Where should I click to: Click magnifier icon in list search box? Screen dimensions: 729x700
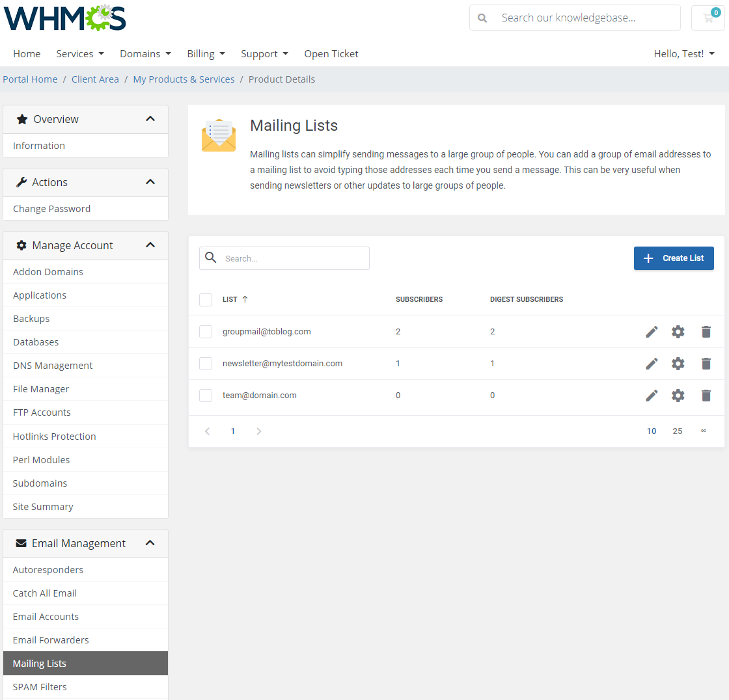tap(211, 258)
